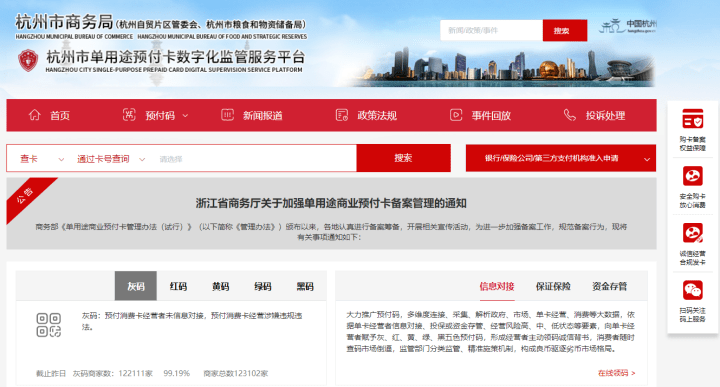Click the 安全购卡放心消费 icon in sidebar
Image resolution: width=720 pixels, height=387 pixels.
[x=692, y=176]
